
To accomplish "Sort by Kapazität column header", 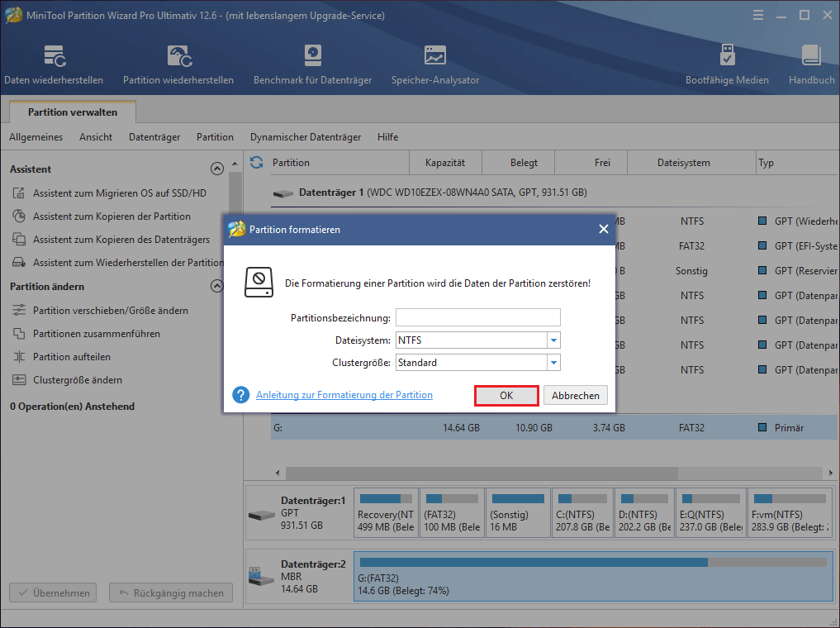I will pos(445,163).
